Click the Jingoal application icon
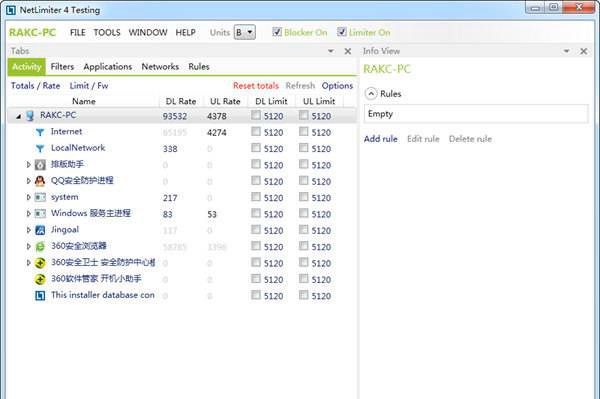 coord(40,230)
